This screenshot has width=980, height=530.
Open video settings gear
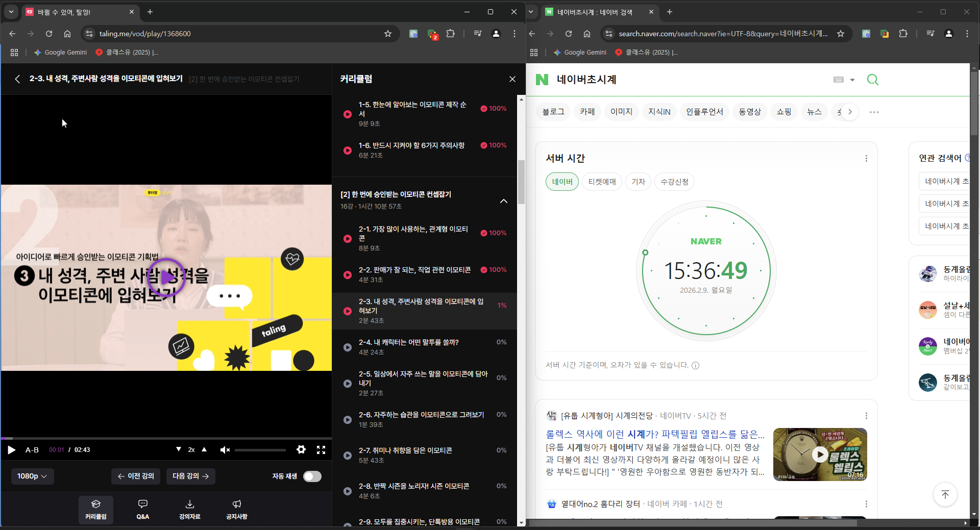pyautogui.click(x=301, y=449)
